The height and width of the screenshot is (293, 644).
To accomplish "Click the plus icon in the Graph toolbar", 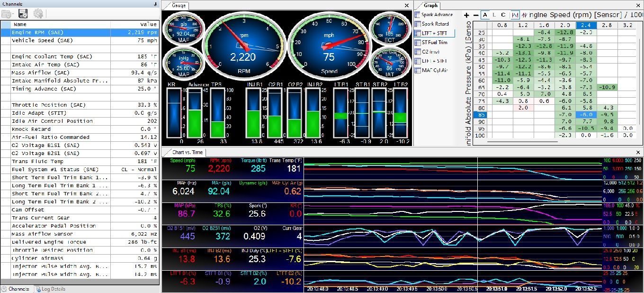I will click(466, 15).
